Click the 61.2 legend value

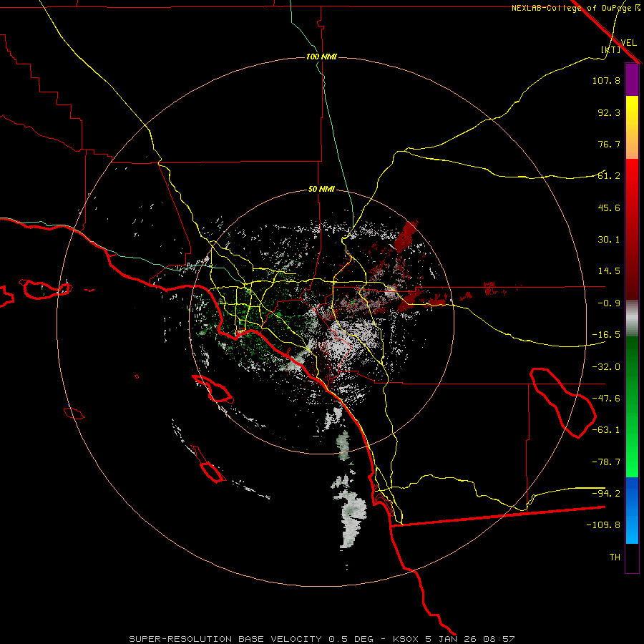tap(609, 176)
